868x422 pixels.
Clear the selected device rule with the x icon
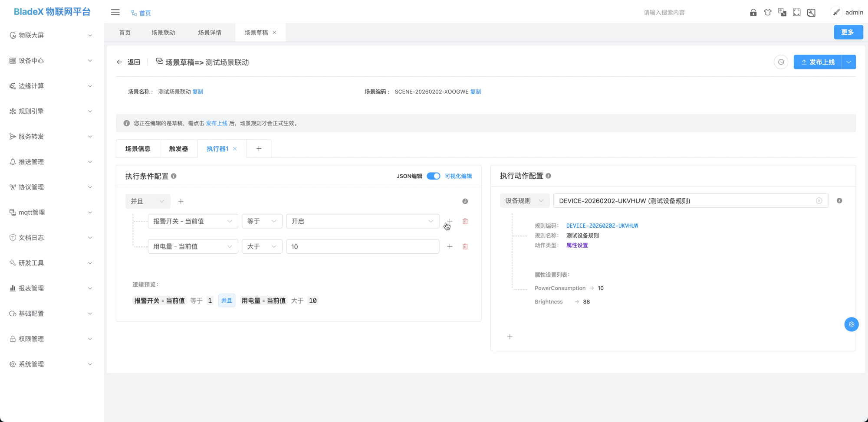[819, 200]
